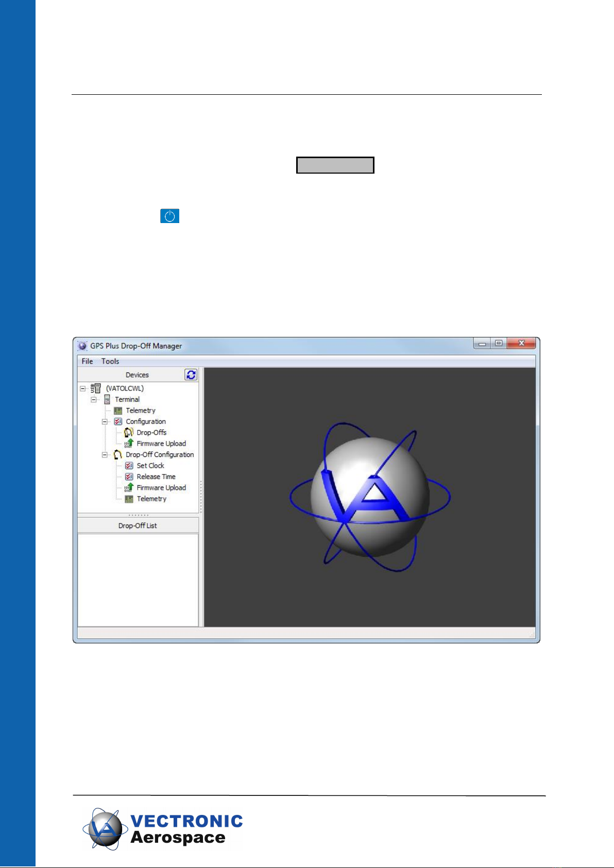614x868 pixels.
Task: Open Telemetry under Terminal
Action: tap(141, 411)
